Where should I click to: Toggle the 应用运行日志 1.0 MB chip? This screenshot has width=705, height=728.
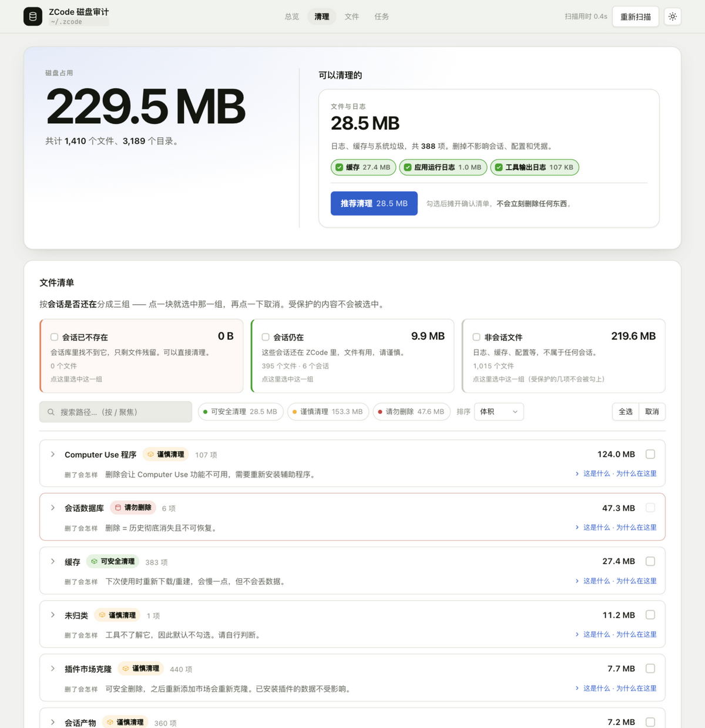point(443,167)
